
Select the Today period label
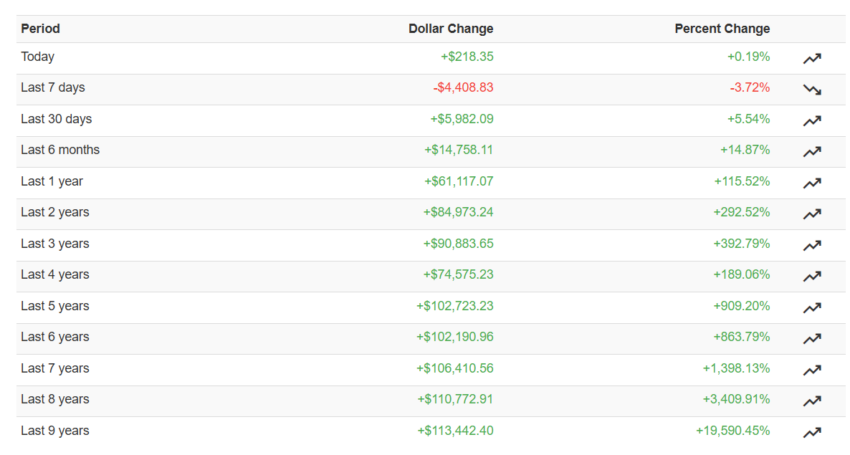pyautogui.click(x=38, y=57)
